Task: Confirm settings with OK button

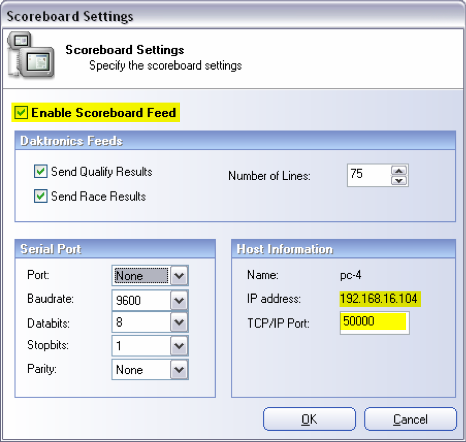Action: pos(309,419)
